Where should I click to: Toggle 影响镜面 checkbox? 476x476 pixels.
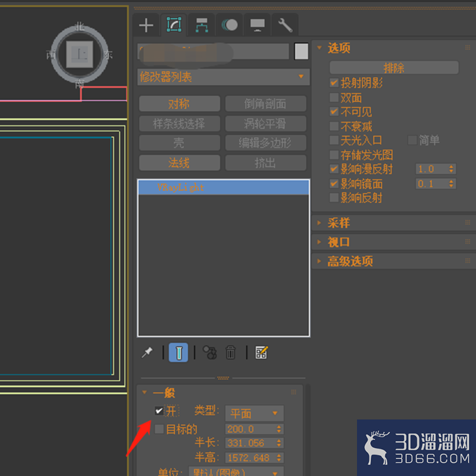334,183
